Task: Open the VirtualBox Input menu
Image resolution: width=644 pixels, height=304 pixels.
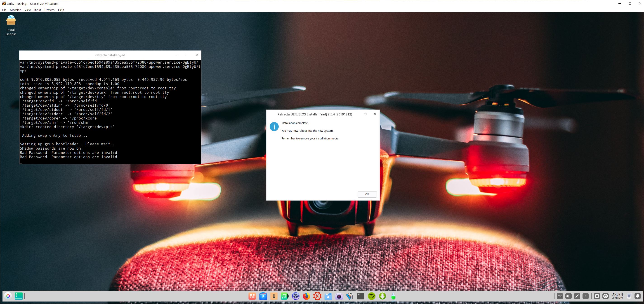Action: (38, 10)
